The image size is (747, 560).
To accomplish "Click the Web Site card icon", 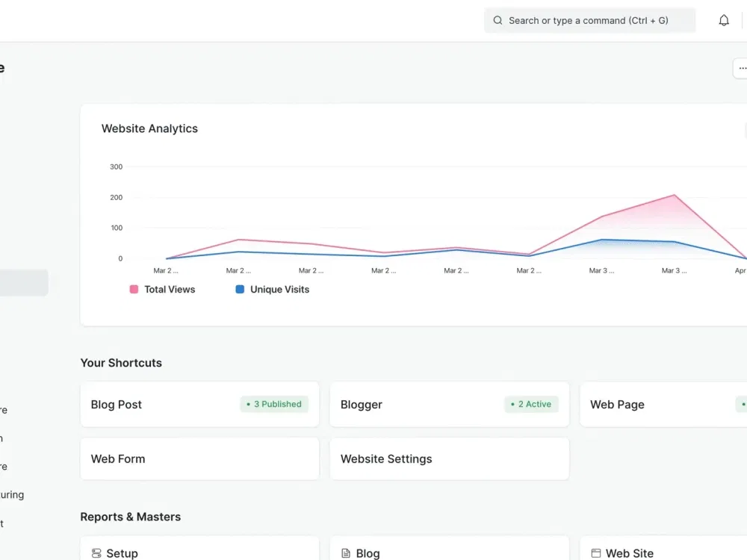I will 596,553.
